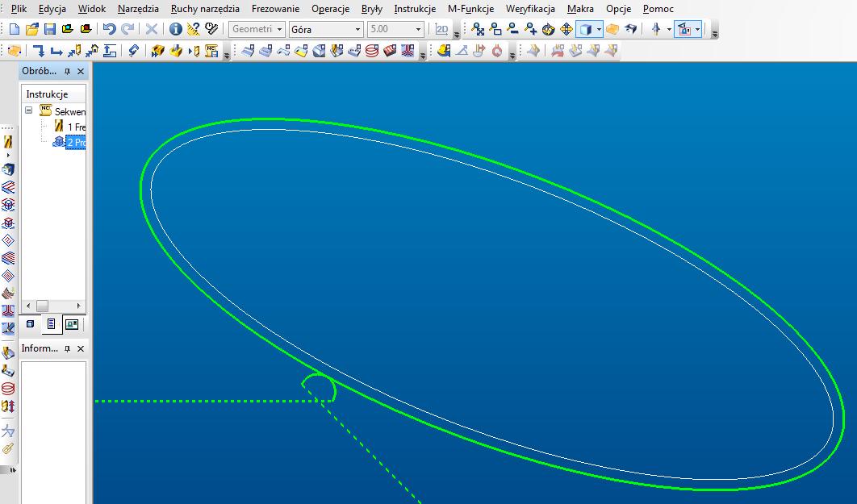The image size is (857, 504).
Task: Collapse the Sekwen tree node
Action: coord(29,110)
